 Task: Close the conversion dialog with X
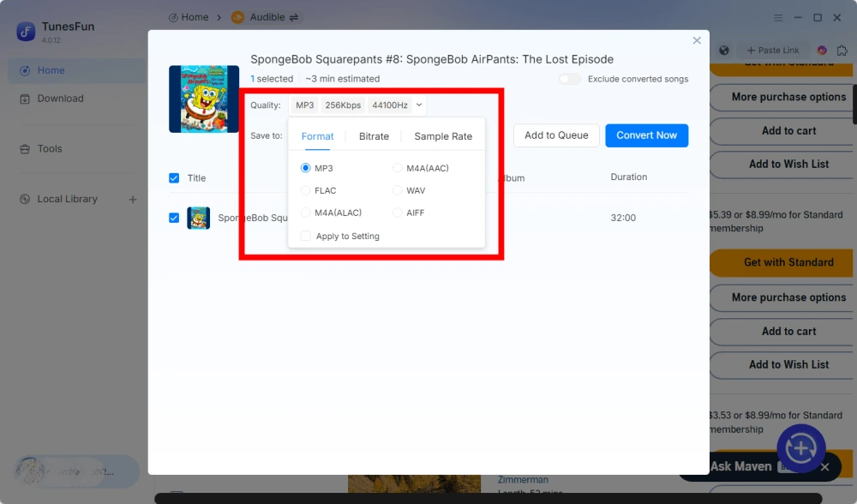697,40
